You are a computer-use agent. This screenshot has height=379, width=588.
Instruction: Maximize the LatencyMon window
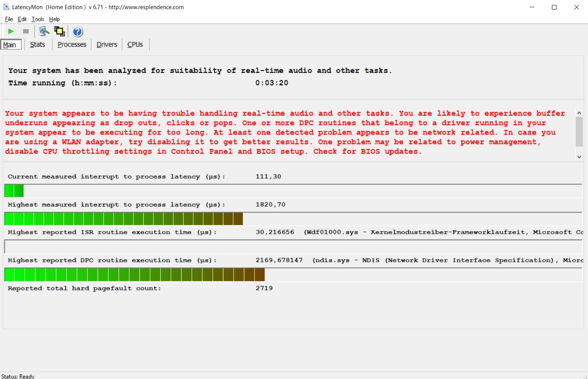[x=554, y=7]
